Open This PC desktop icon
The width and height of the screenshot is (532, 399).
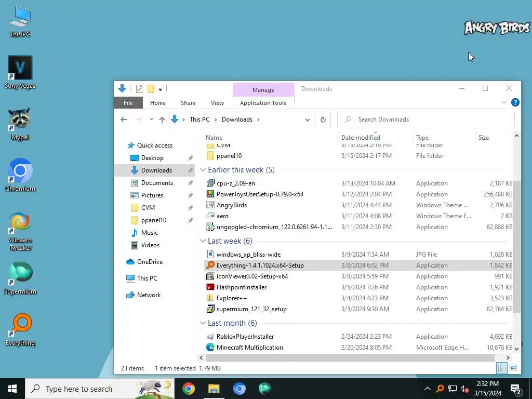point(20,21)
